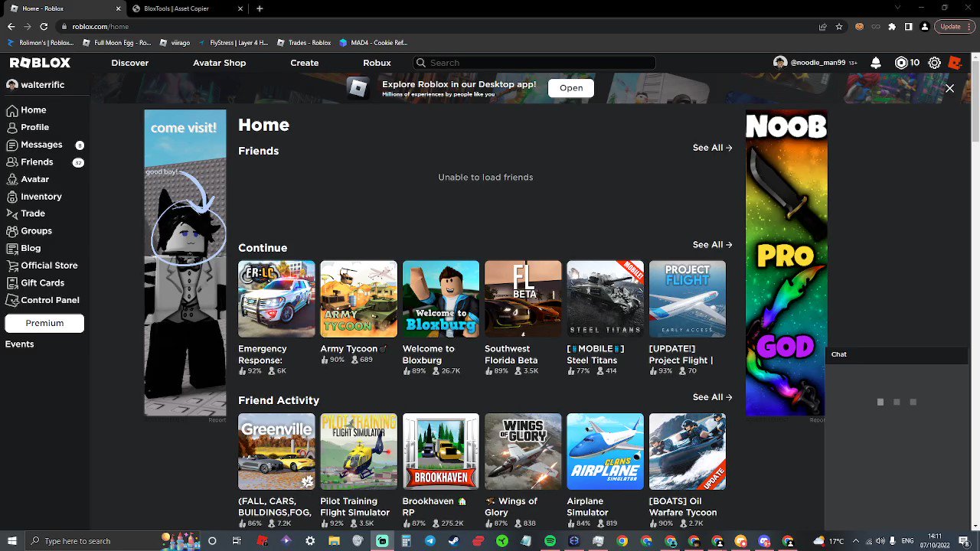Bookmark this page with the star
Image resolution: width=980 pixels, height=551 pixels.
(x=839, y=26)
